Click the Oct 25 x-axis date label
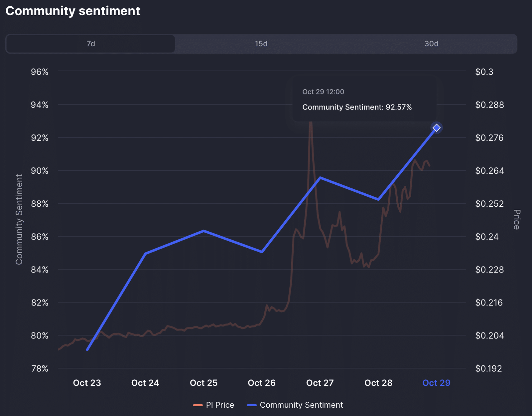 203,383
